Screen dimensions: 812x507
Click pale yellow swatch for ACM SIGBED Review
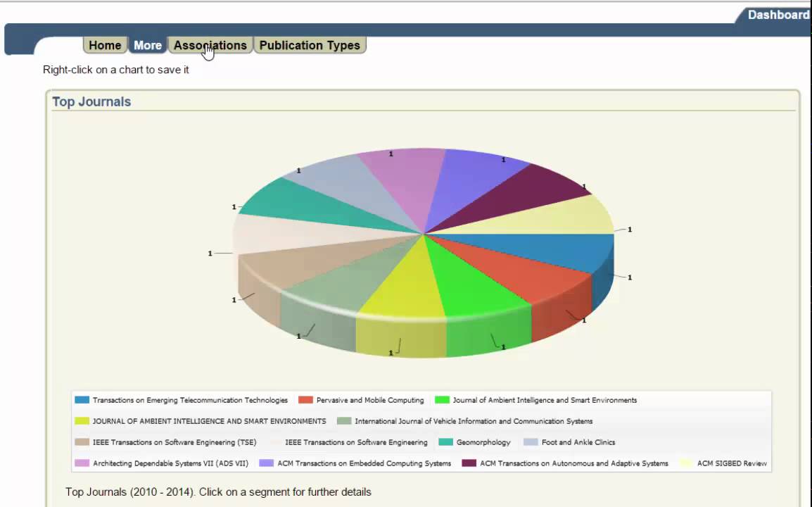(x=687, y=463)
